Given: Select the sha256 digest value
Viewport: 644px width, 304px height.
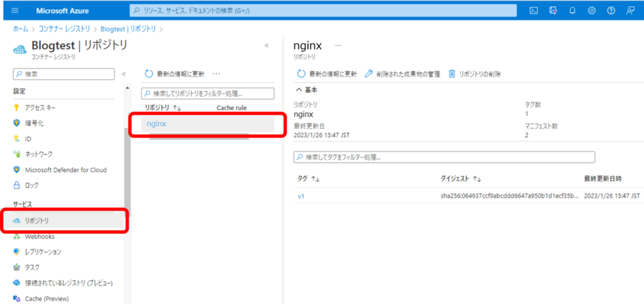Looking at the screenshot, I should [x=509, y=196].
